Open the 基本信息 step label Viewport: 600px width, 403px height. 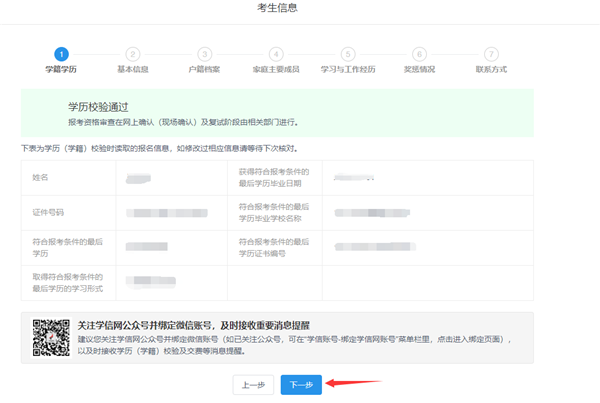[x=133, y=69]
